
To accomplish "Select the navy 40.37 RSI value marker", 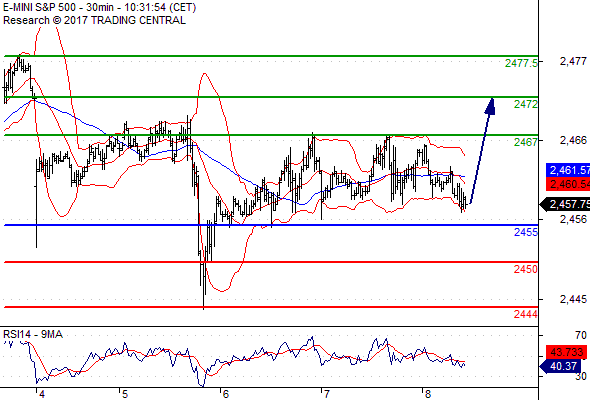I will click(x=560, y=366).
